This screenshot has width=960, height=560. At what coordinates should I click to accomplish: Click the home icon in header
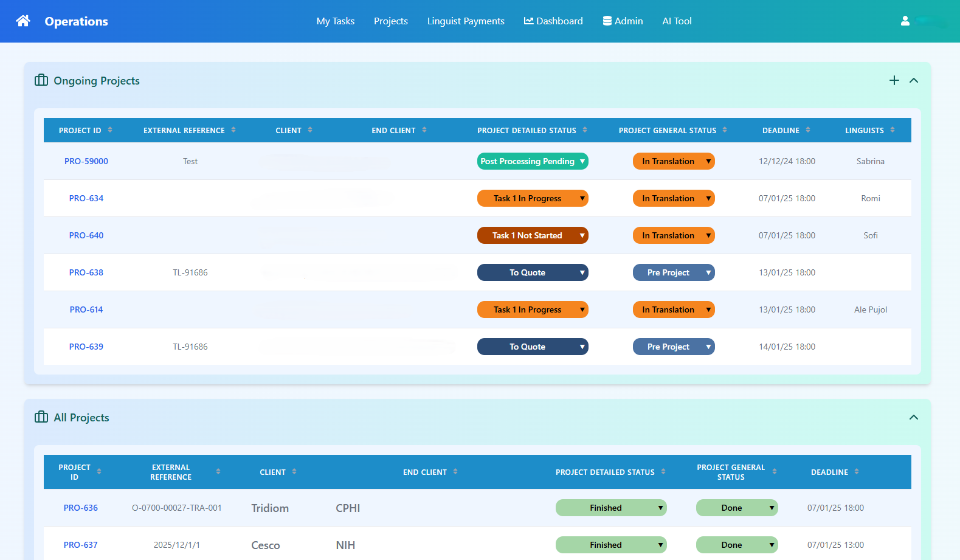(x=23, y=21)
